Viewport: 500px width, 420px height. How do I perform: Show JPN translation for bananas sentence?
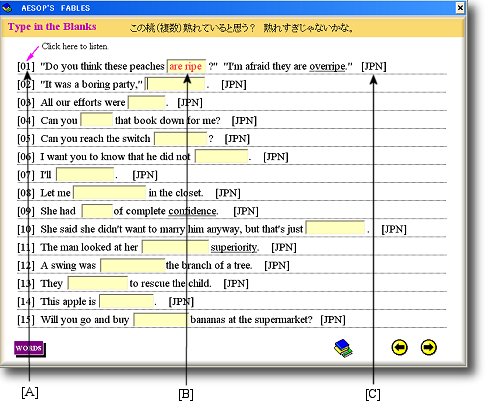click(x=333, y=320)
